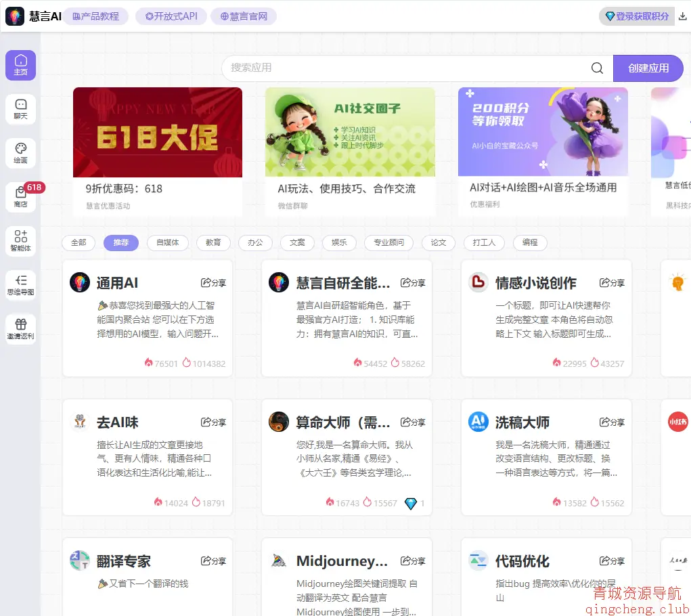Image resolution: width=691 pixels, height=616 pixels.
Task: Click the 创建应用 button
Action: pos(648,68)
